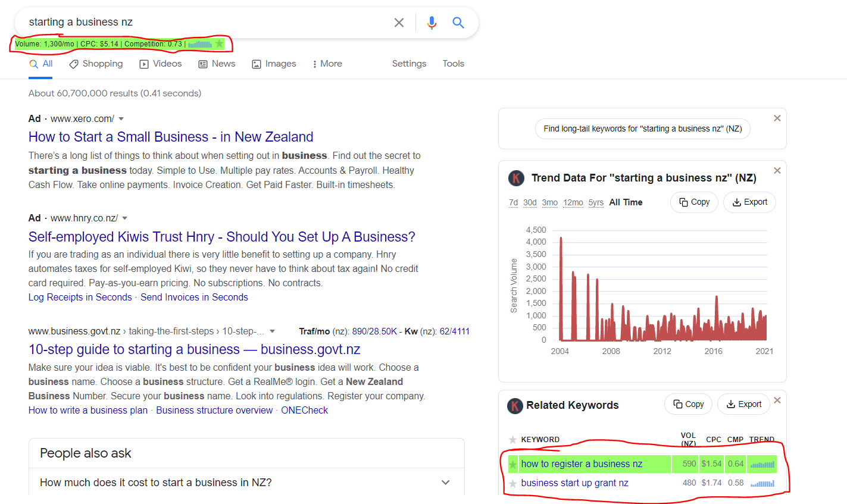Image resolution: width=847 pixels, height=504 pixels.
Task: Select All Time trend range
Action: 626,202
